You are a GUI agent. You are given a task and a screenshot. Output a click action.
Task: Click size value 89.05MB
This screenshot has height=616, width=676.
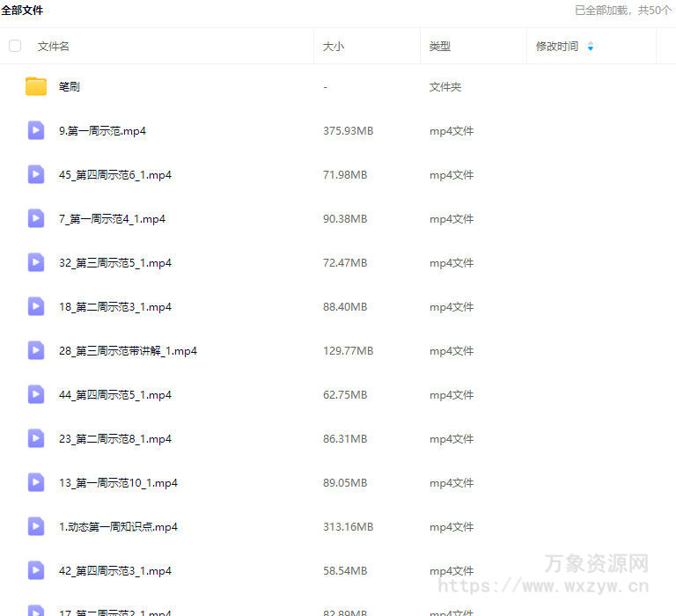pos(345,482)
